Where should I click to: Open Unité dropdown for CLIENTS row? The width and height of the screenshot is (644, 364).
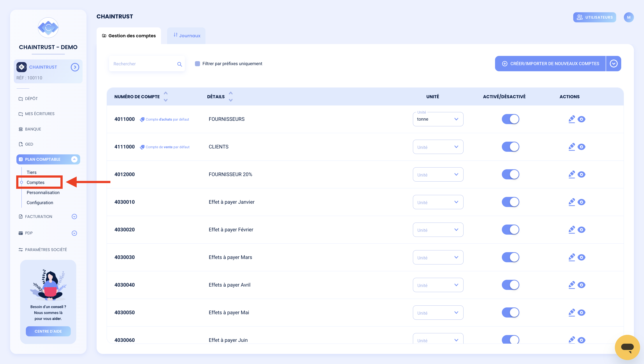(x=438, y=147)
